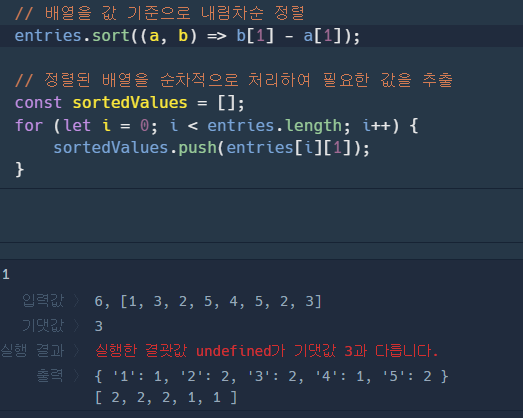Click the expected value 3
The image size is (523, 418).
point(99,326)
